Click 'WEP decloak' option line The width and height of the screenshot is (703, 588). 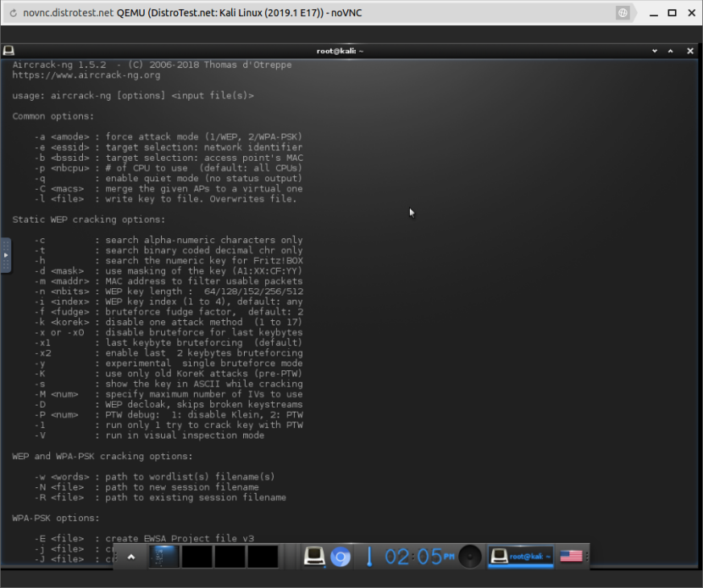click(169, 404)
